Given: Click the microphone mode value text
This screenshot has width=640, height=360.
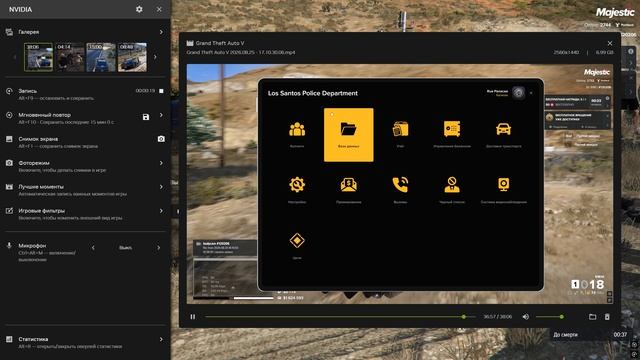Looking at the screenshot, I should pyautogui.click(x=125, y=248).
